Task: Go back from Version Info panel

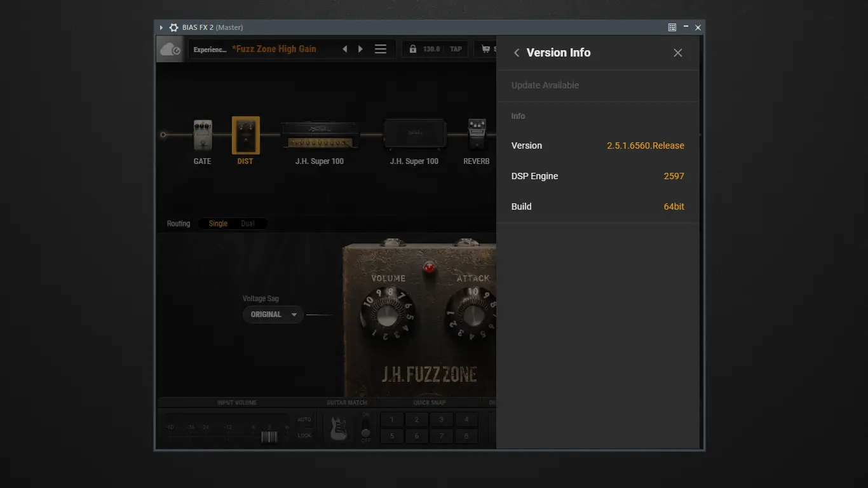Action: 517,53
